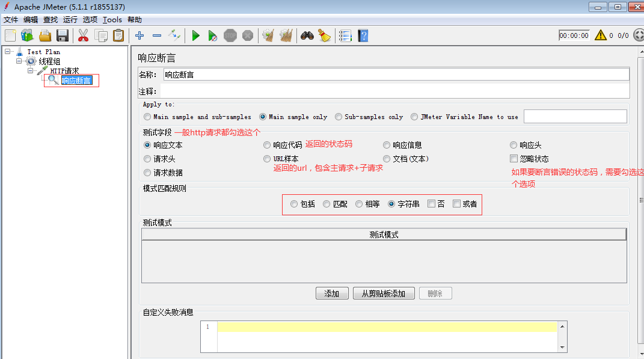Screen dimensions: 644x359
Task: Stop the running test icon
Action: tap(230, 35)
